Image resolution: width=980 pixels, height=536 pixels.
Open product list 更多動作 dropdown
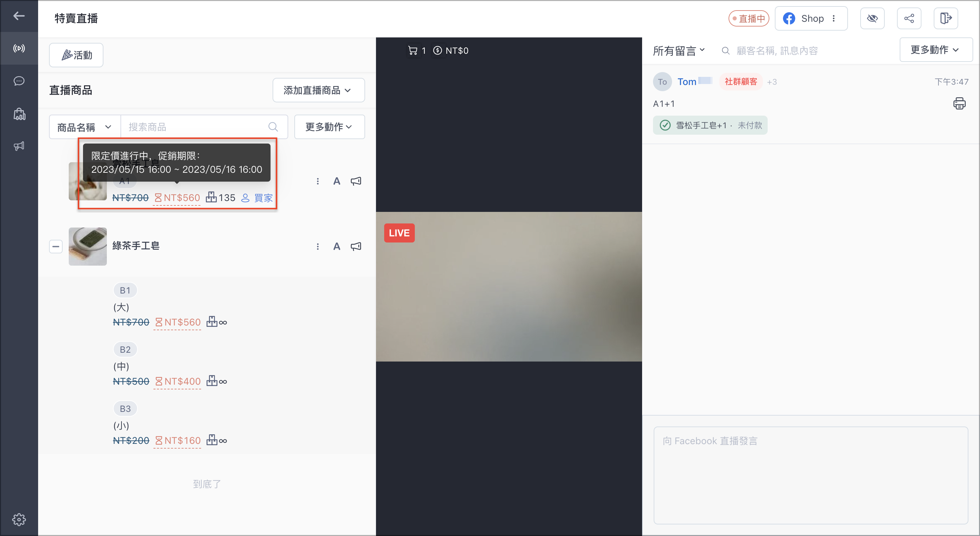click(x=329, y=127)
